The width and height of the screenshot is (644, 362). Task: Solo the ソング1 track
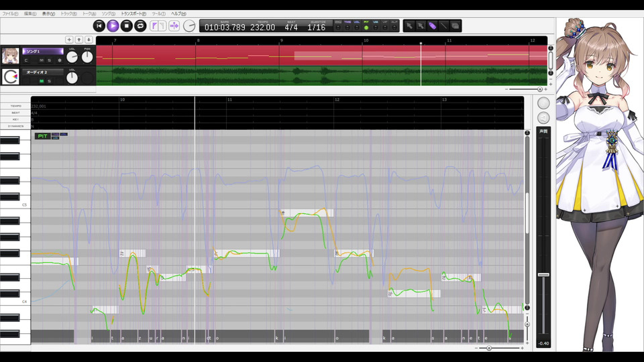click(49, 60)
